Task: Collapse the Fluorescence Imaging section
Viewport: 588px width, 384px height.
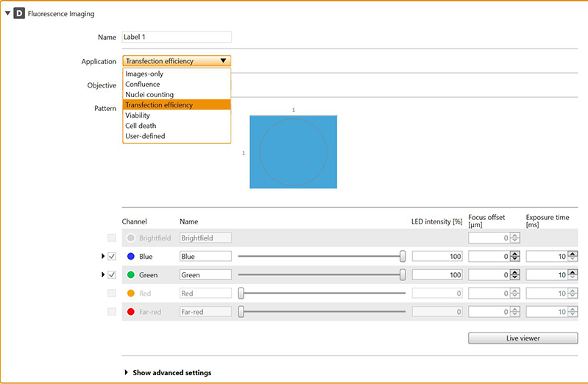Action: tap(8, 14)
